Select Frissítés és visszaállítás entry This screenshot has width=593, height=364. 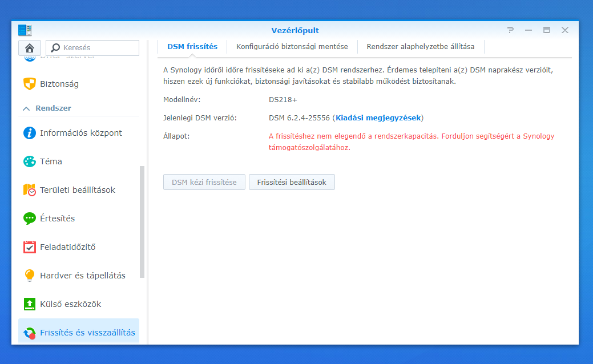[x=79, y=331]
